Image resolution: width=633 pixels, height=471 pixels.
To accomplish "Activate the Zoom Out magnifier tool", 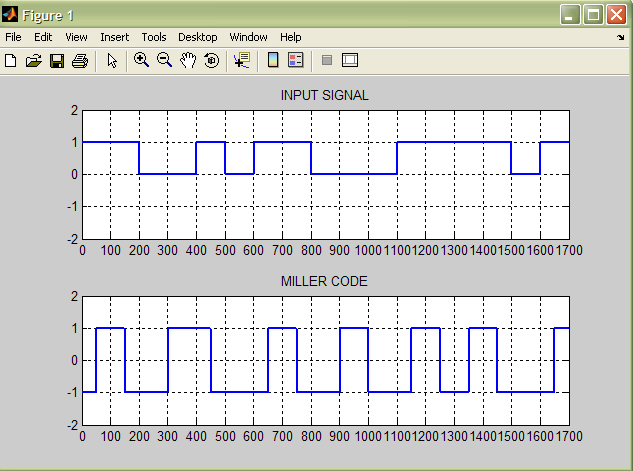I will coord(164,60).
